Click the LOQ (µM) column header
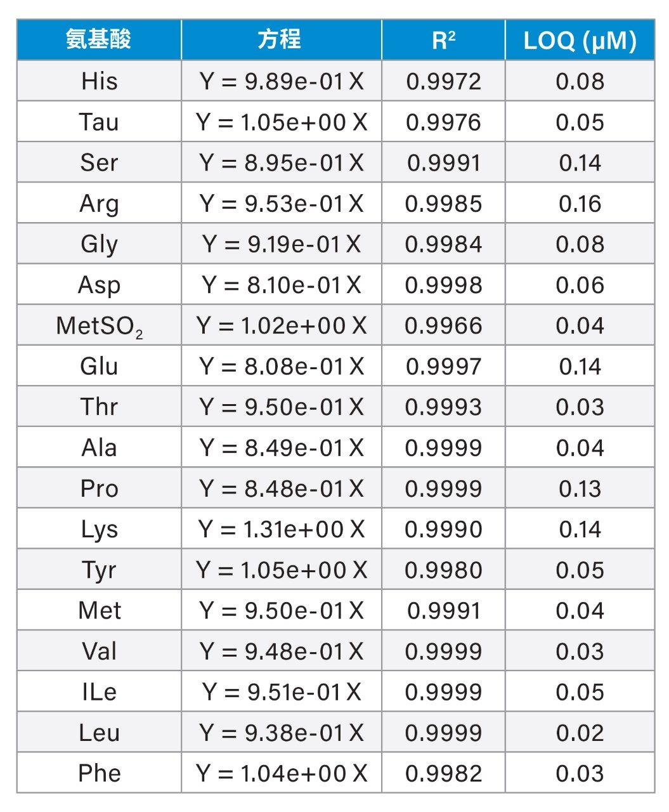The image size is (669, 812). (x=580, y=40)
